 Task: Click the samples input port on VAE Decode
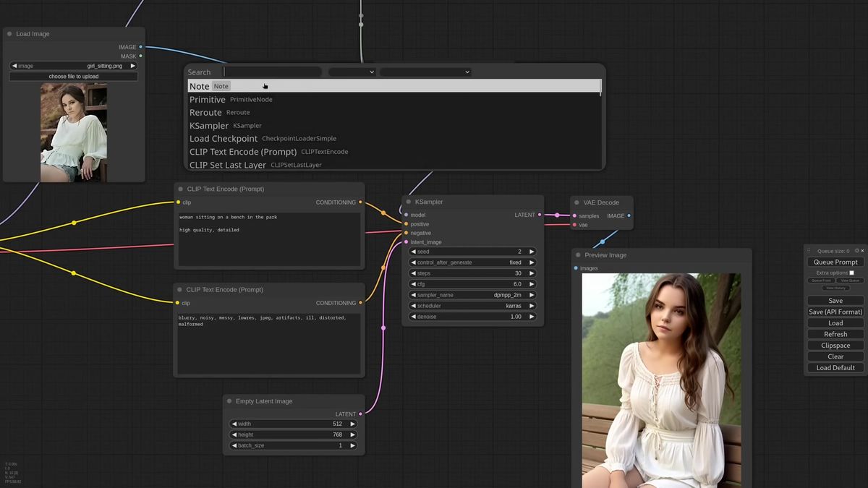pyautogui.click(x=575, y=216)
